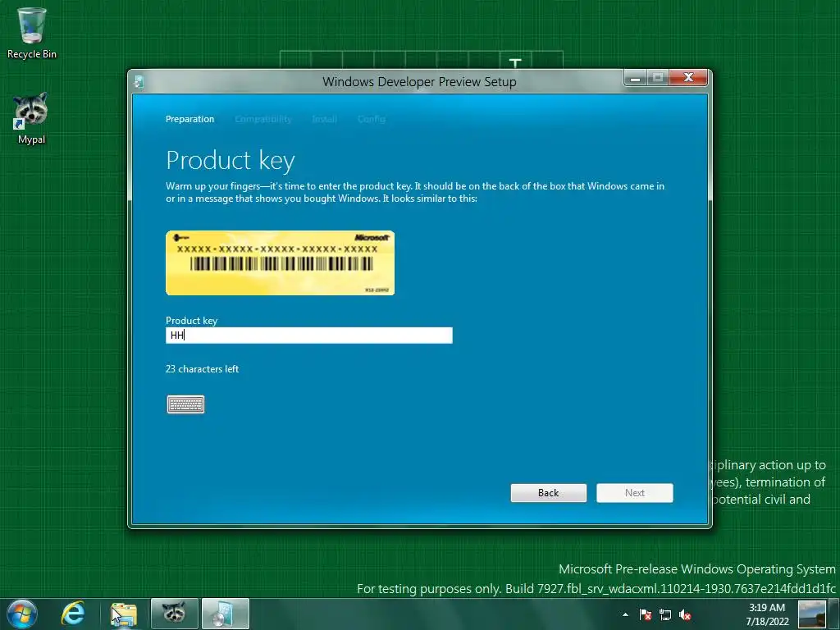Click the setup icon in title bar

(139, 81)
